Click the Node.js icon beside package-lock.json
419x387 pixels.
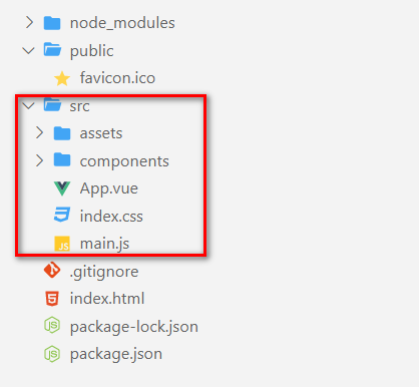coord(52,325)
